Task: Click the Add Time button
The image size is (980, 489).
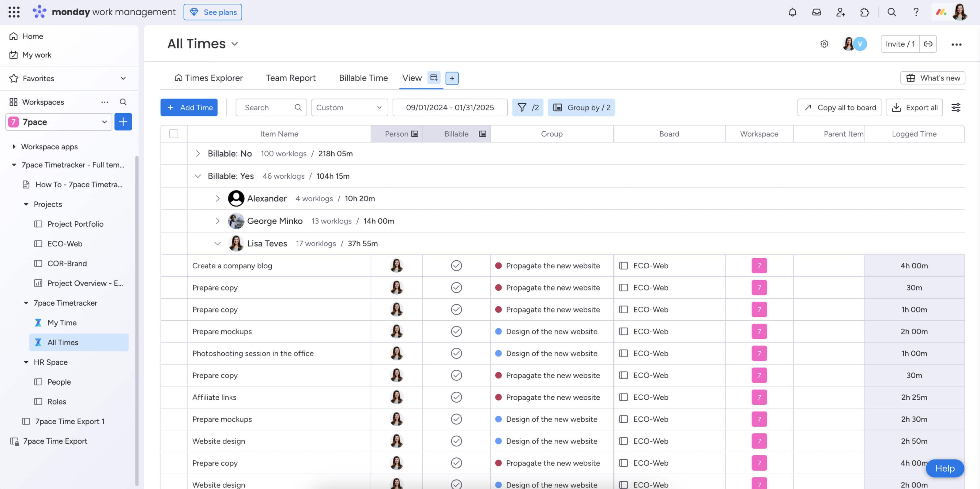Action: point(189,107)
